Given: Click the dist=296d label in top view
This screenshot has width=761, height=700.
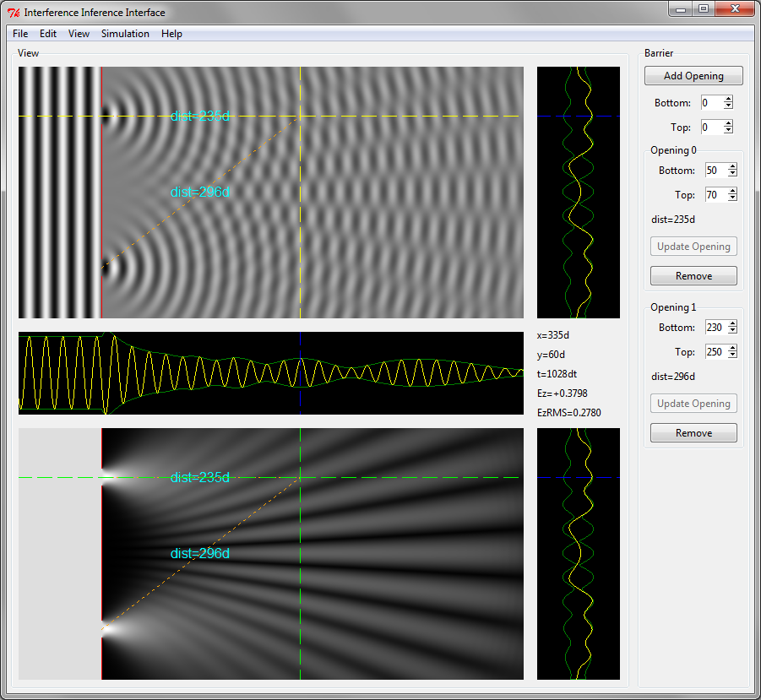Looking at the screenshot, I should pos(200,193).
